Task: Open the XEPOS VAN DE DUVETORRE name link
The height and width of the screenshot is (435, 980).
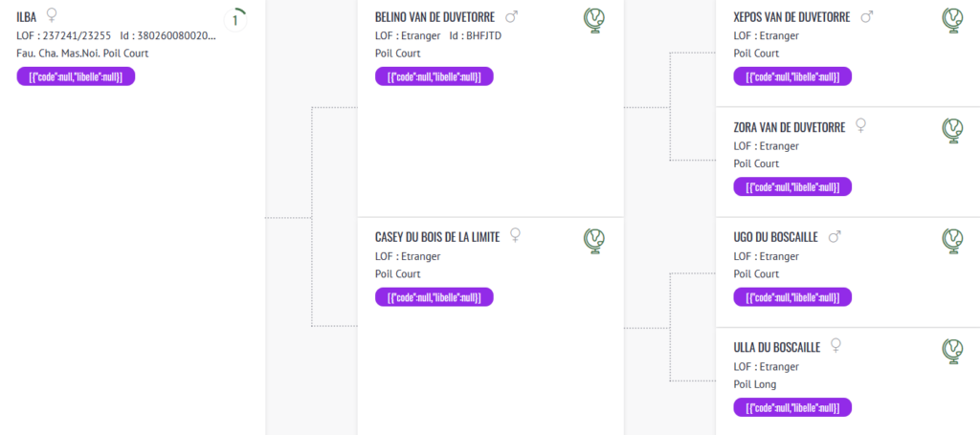Action: 793,17
